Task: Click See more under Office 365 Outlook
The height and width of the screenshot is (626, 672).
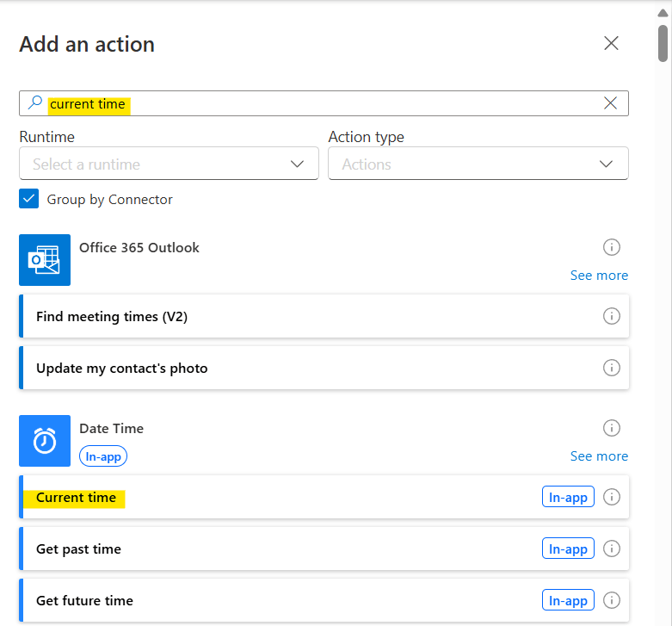Action: point(599,276)
